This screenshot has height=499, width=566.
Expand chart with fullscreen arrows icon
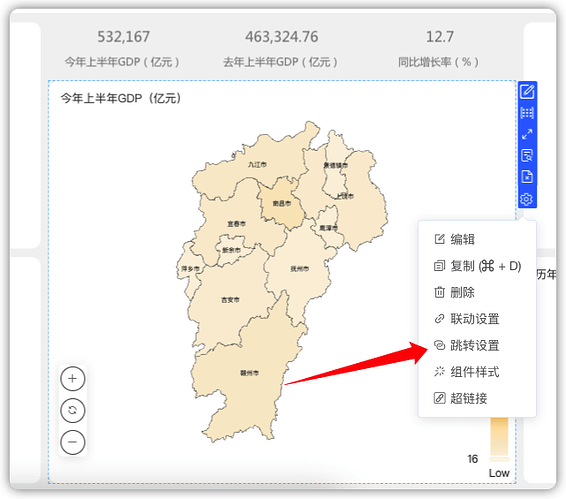tap(527, 134)
